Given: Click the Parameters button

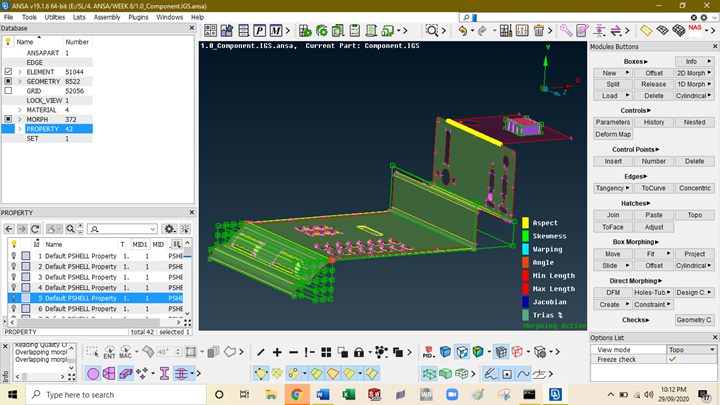Looking at the screenshot, I should click(613, 122).
